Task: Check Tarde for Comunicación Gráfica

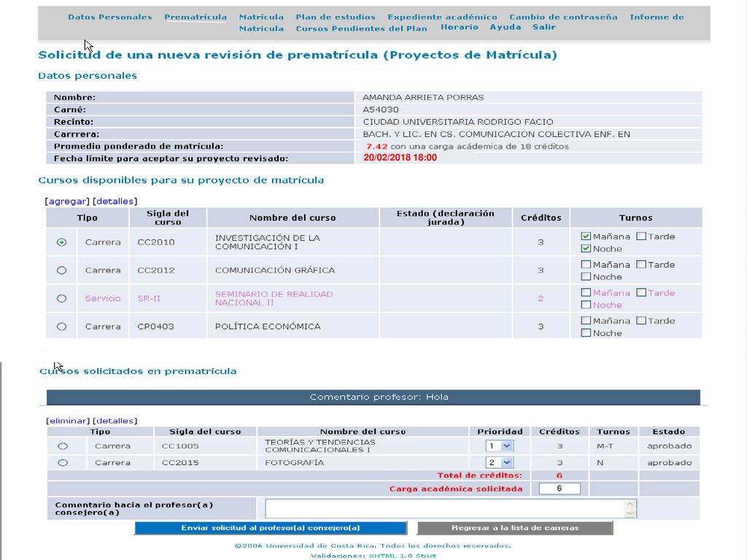Action: coord(641,264)
